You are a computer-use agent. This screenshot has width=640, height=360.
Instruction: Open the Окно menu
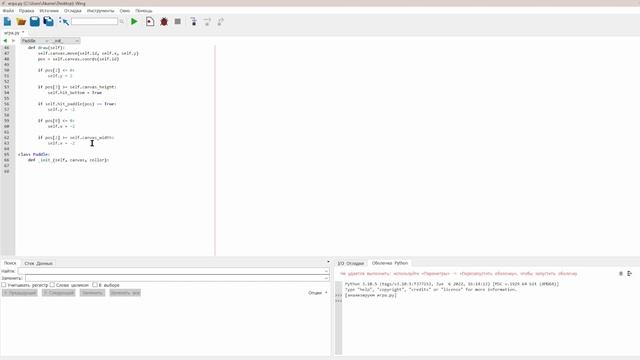tap(125, 11)
